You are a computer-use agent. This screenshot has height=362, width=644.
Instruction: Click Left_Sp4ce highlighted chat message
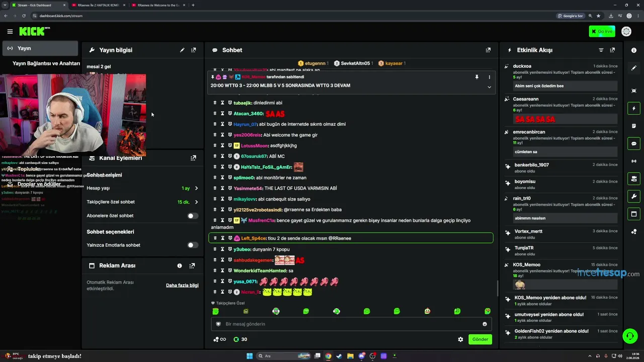point(351,238)
